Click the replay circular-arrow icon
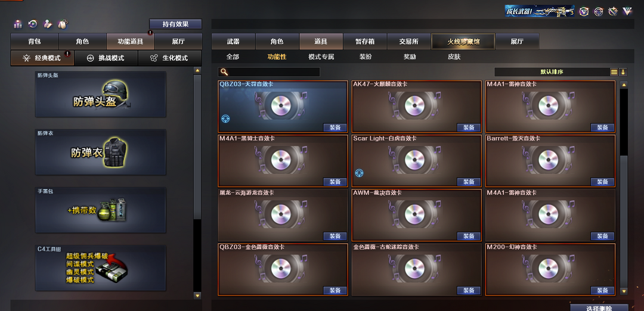Image resolution: width=644 pixels, height=311 pixels. (33, 24)
